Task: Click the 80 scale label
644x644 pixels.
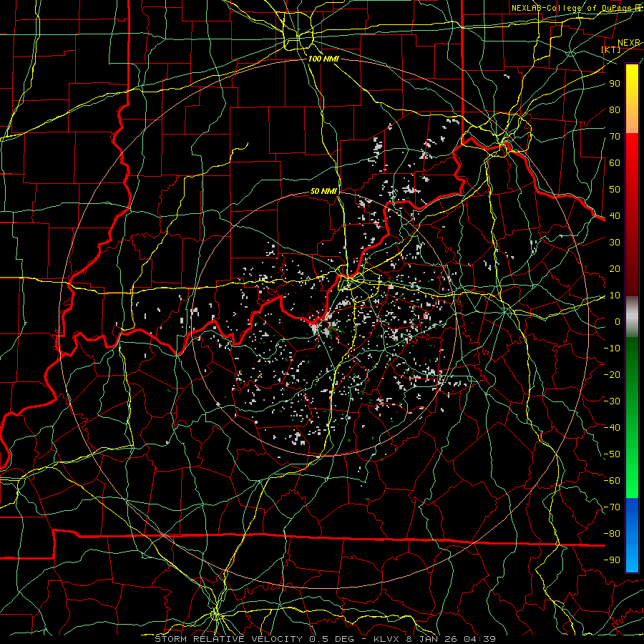Action: click(x=615, y=109)
